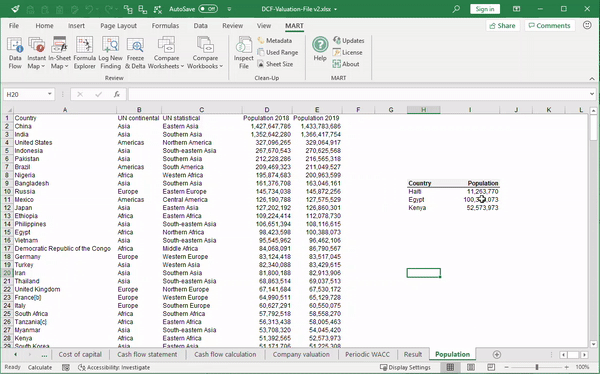The height and width of the screenshot is (374, 600).
Task: Click the Metadata clean-up option
Action: 275,41
